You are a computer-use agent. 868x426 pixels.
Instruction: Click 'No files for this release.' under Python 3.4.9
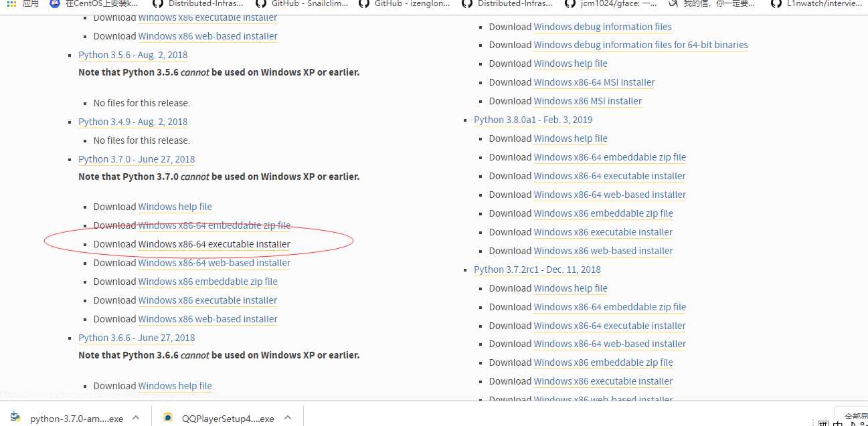click(x=142, y=140)
